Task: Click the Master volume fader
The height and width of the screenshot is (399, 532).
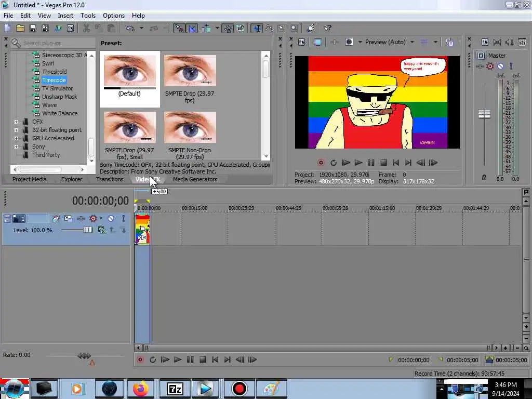Action: [484, 114]
